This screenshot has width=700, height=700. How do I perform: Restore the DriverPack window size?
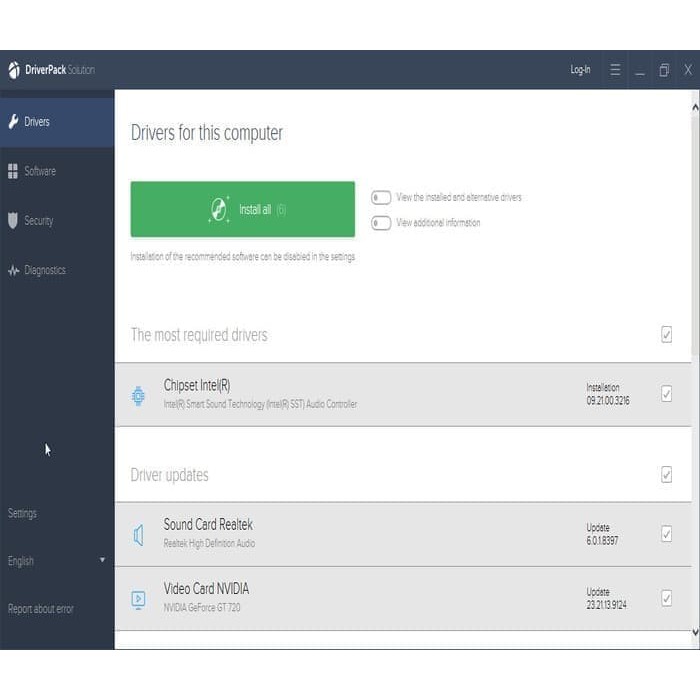[x=664, y=70]
